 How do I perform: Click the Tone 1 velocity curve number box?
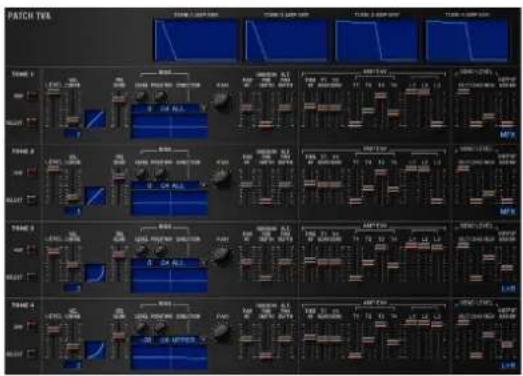[x=72, y=134]
